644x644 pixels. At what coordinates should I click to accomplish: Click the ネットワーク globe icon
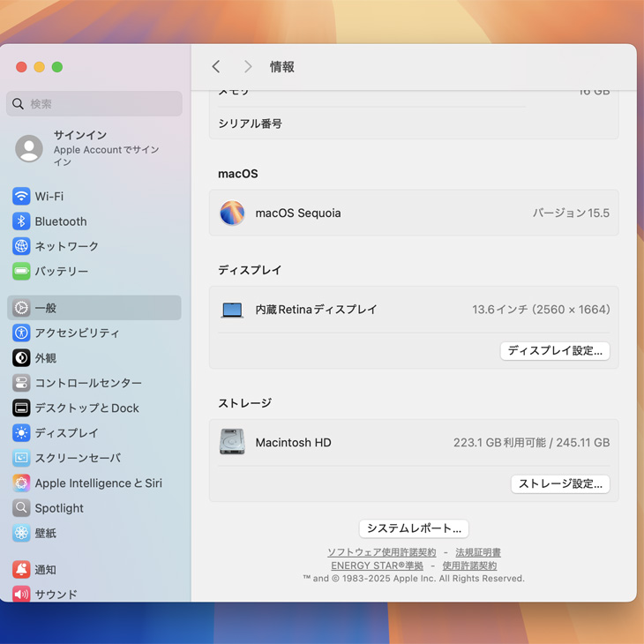tap(21, 246)
